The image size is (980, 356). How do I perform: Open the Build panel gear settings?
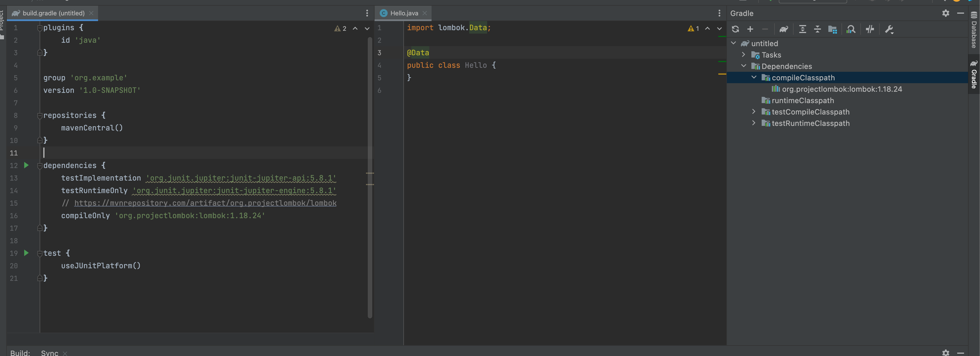click(946, 353)
